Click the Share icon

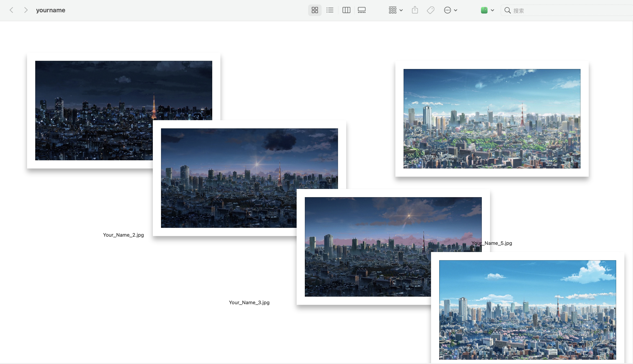pos(415,10)
